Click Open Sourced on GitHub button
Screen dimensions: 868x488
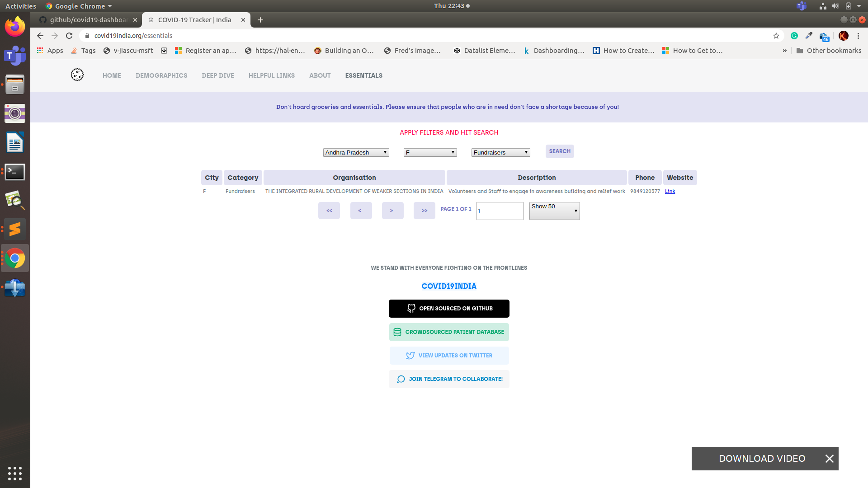click(x=449, y=309)
